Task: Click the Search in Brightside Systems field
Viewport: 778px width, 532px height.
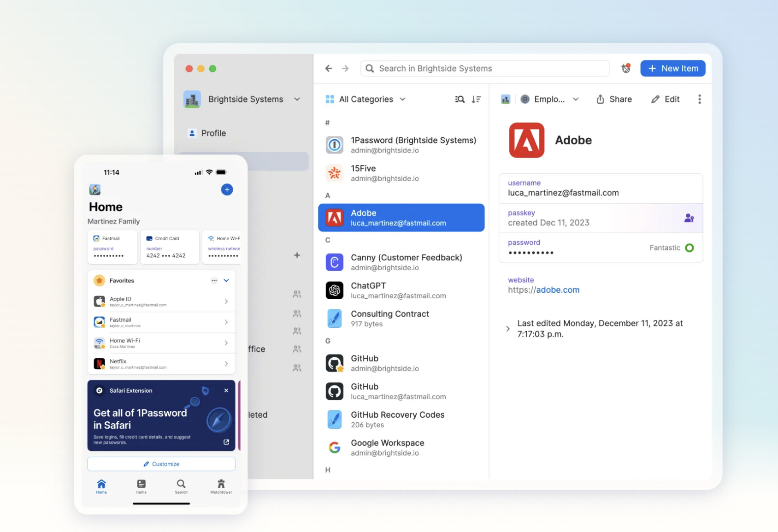Action: coord(485,69)
